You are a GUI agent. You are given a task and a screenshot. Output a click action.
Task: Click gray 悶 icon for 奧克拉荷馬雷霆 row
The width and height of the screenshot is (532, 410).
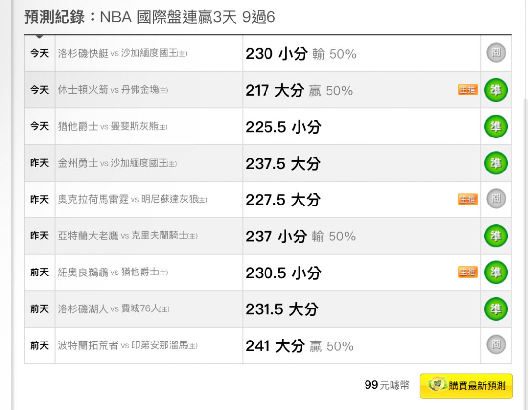tap(496, 199)
